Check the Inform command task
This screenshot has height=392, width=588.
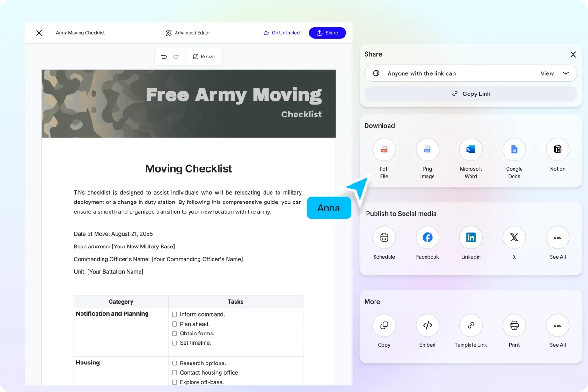click(x=175, y=314)
